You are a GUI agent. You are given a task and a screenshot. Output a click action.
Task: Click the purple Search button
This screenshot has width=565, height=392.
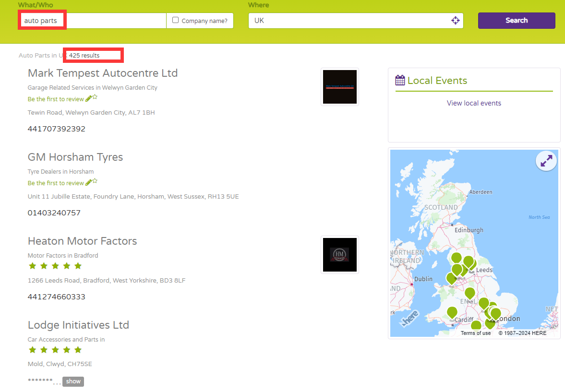(x=517, y=21)
